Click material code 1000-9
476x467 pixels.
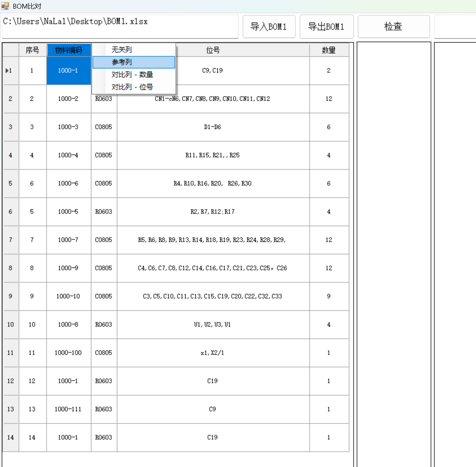(68, 268)
